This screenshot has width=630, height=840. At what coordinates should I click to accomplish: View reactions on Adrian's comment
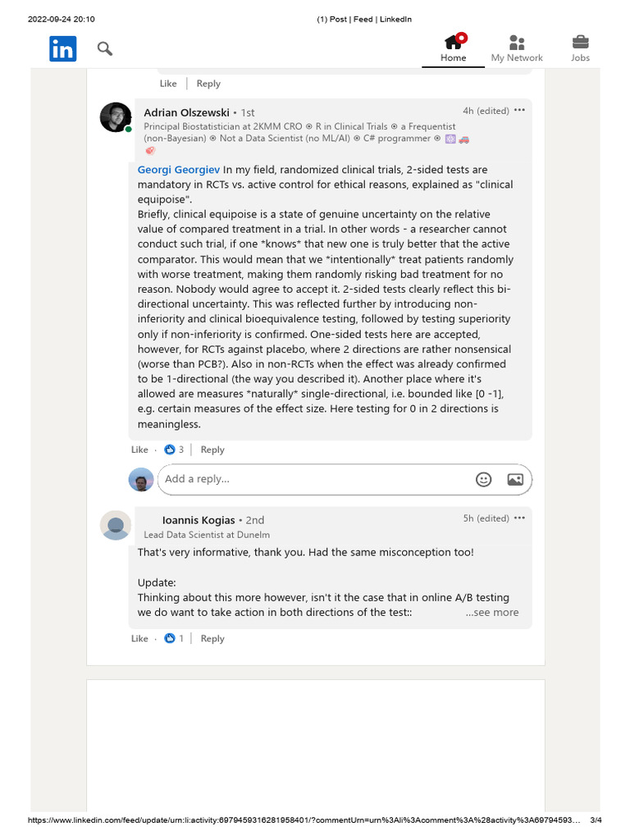coord(174,450)
